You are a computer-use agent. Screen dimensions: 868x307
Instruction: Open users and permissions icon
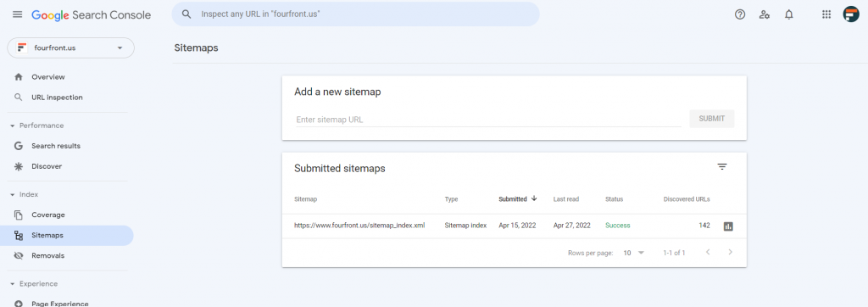tap(765, 15)
